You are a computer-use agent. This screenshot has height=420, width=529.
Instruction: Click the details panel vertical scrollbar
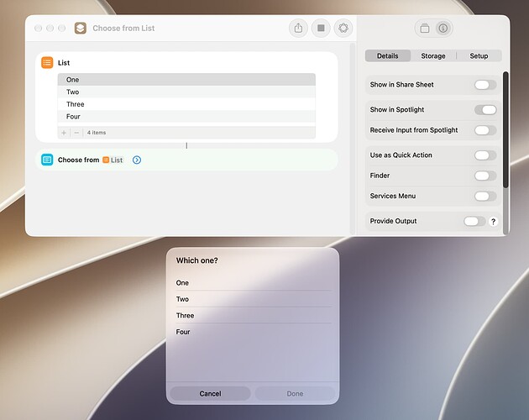505,129
